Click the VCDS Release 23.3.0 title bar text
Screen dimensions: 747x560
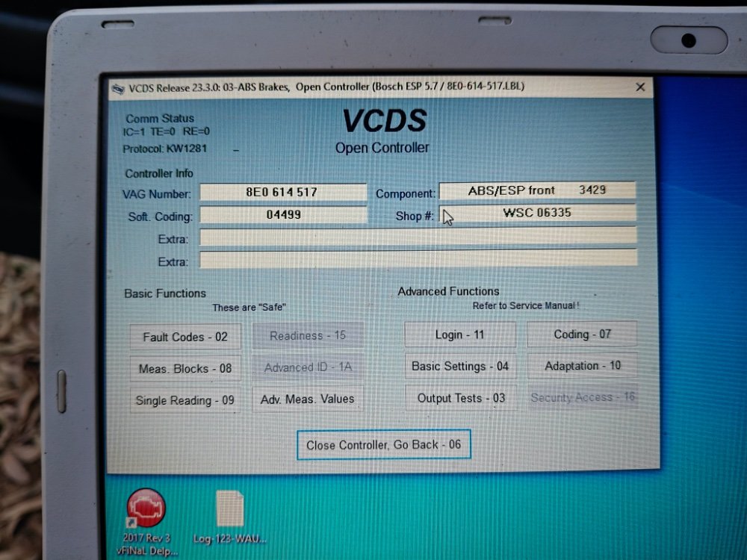click(x=327, y=87)
